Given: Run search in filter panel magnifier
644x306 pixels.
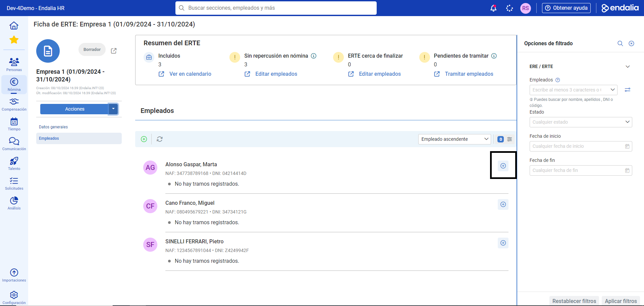Looking at the screenshot, I should click(x=620, y=44).
